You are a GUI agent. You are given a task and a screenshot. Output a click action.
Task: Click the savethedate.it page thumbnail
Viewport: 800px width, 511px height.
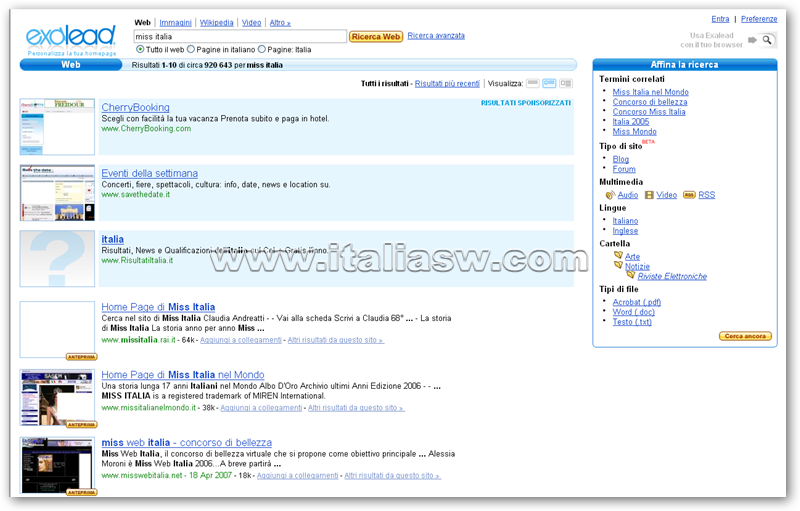point(57,193)
